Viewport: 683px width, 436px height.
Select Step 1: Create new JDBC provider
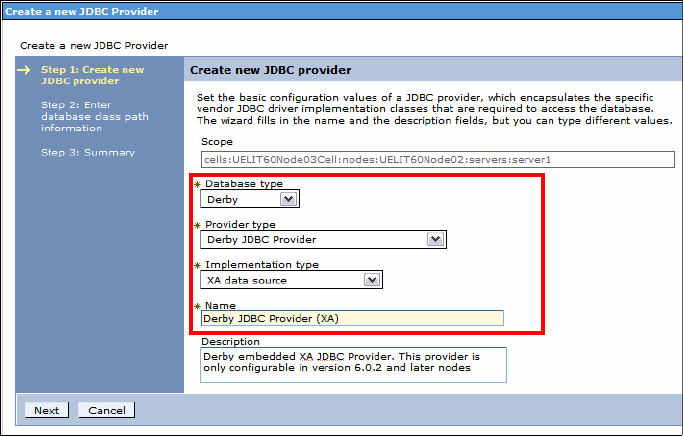[x=92, y=75]
